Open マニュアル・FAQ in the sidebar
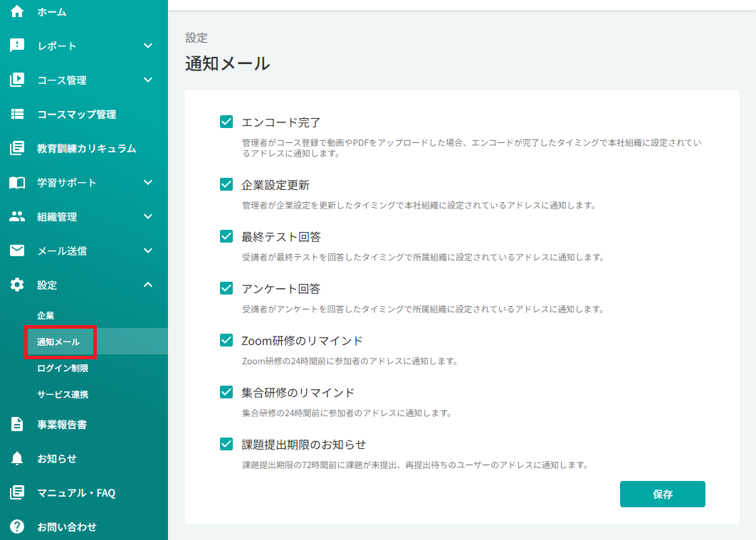 (76, 493)
